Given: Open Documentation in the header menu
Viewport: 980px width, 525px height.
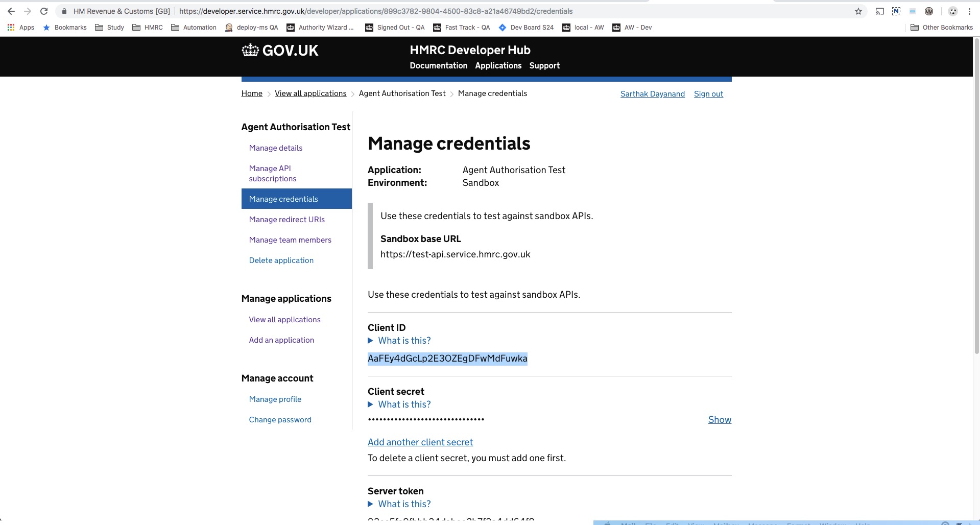Looking at the screenshot, I should (x=439, y=66).
